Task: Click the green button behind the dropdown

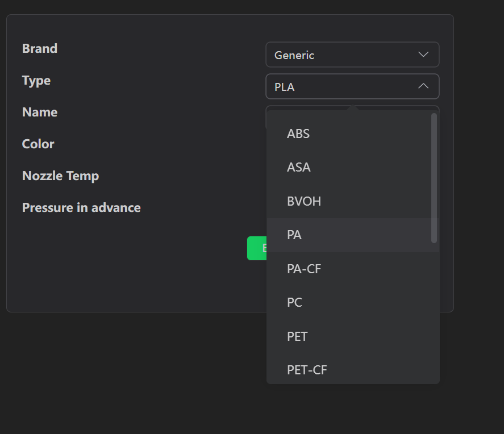Action: coord(257,248)
